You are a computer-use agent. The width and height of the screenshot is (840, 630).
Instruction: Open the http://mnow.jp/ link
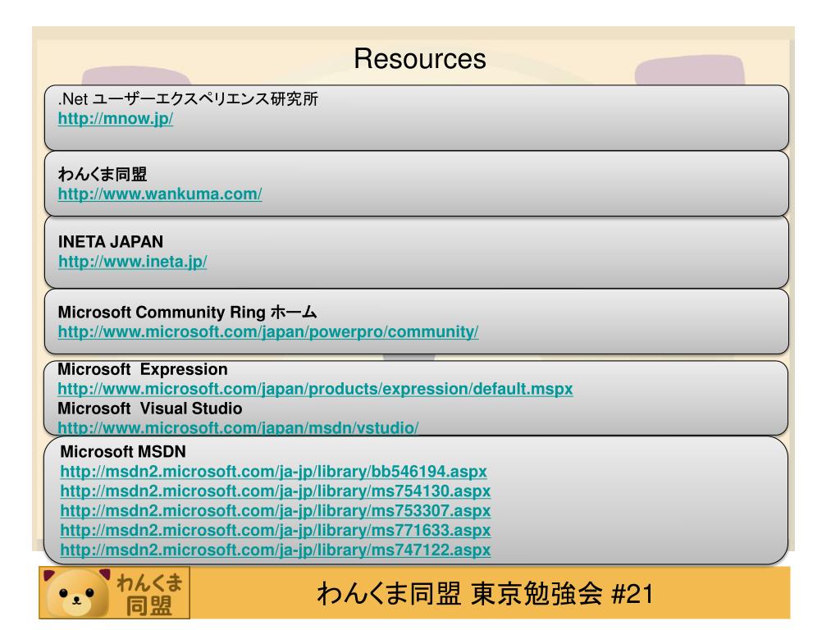coord(115,118)
